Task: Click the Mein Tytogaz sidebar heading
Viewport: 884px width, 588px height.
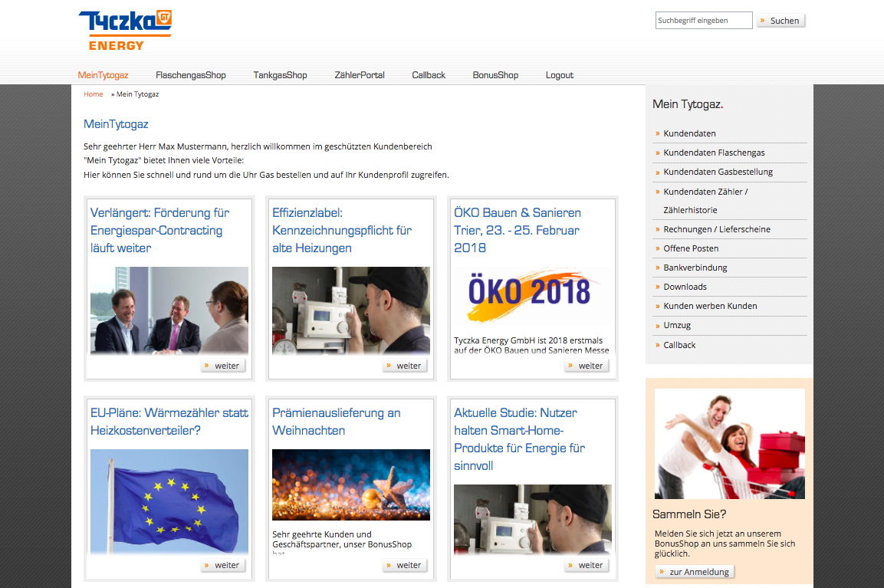Action: tap(688, 104)
